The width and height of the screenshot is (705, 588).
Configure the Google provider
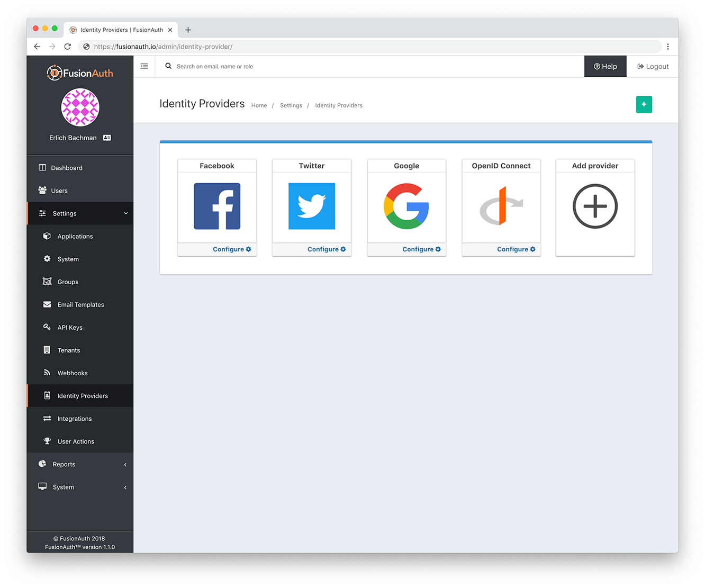click(x=421, y=249)
